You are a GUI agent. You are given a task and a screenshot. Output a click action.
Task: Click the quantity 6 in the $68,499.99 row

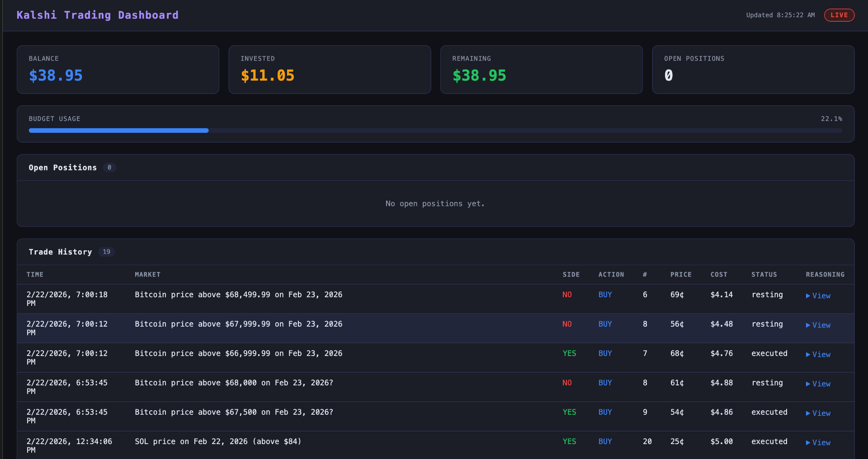click(x=645, y=295)
